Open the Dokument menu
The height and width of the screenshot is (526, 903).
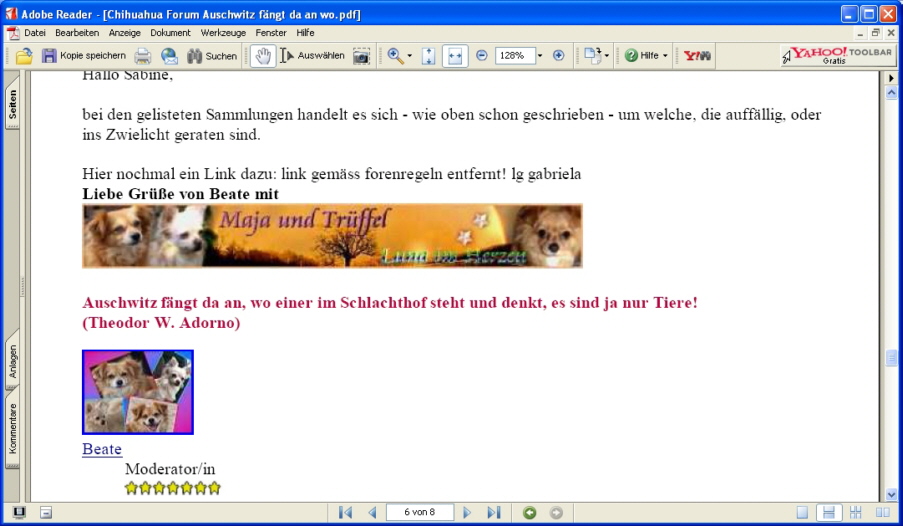[170, 33]
